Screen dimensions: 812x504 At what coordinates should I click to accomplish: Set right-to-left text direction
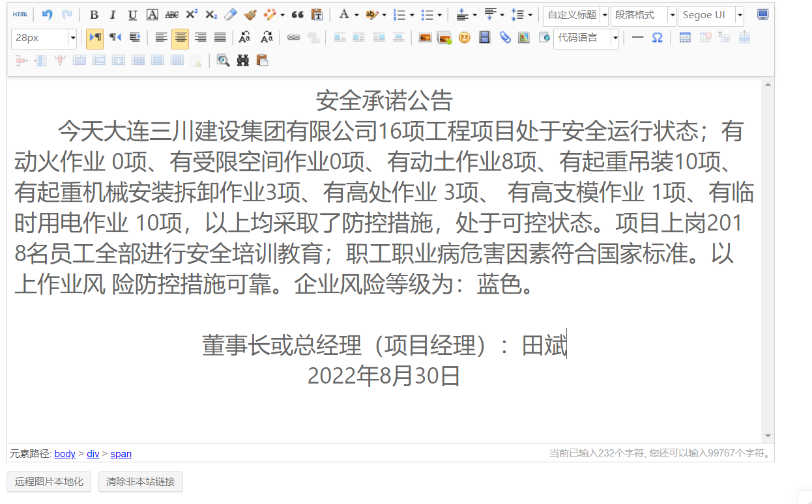[115, 38]
